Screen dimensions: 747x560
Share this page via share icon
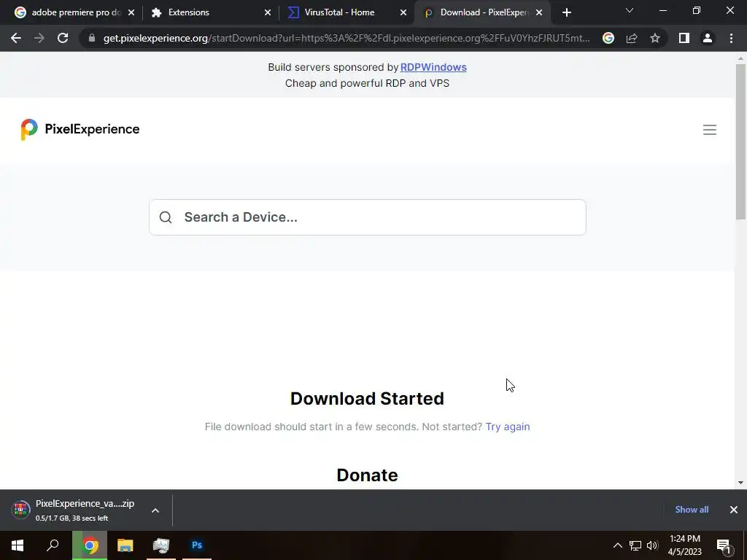pos(632,38)
